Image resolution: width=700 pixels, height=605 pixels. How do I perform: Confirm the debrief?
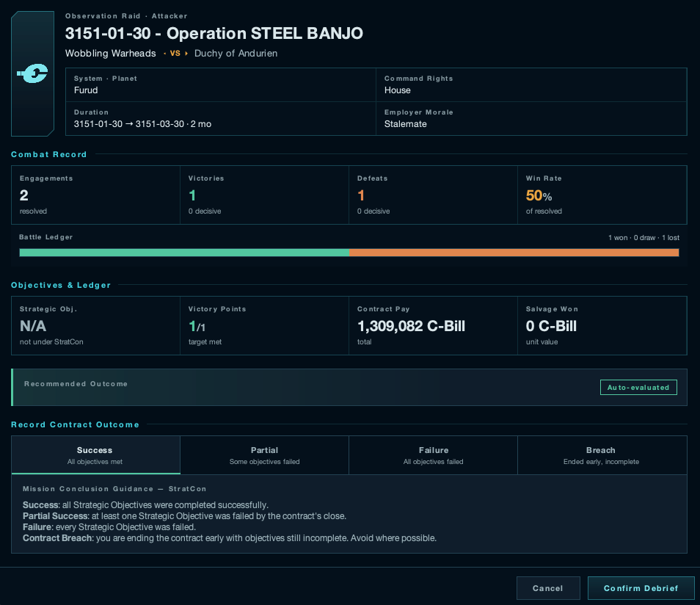pyautogui.click(x=641, y=588)
